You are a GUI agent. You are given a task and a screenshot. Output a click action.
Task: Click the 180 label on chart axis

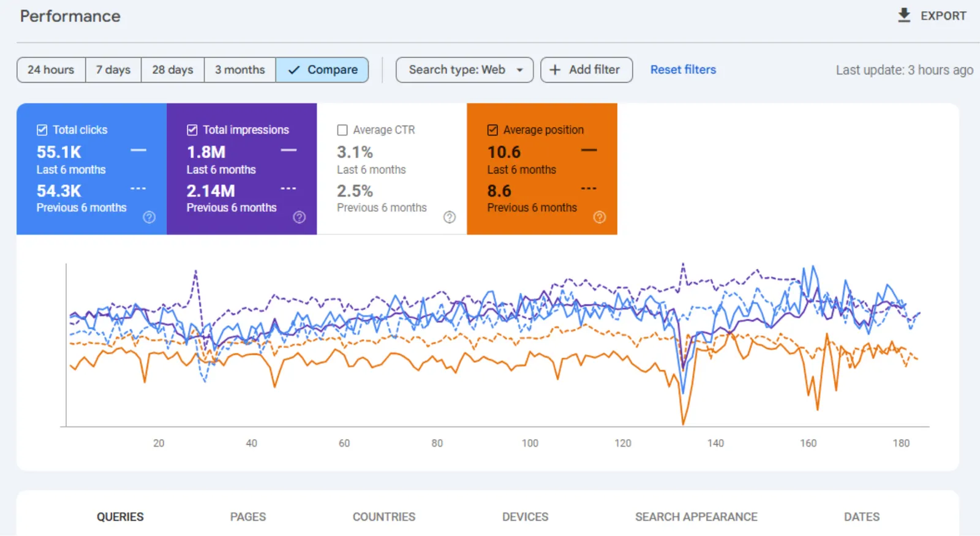[x=901, y=443]
